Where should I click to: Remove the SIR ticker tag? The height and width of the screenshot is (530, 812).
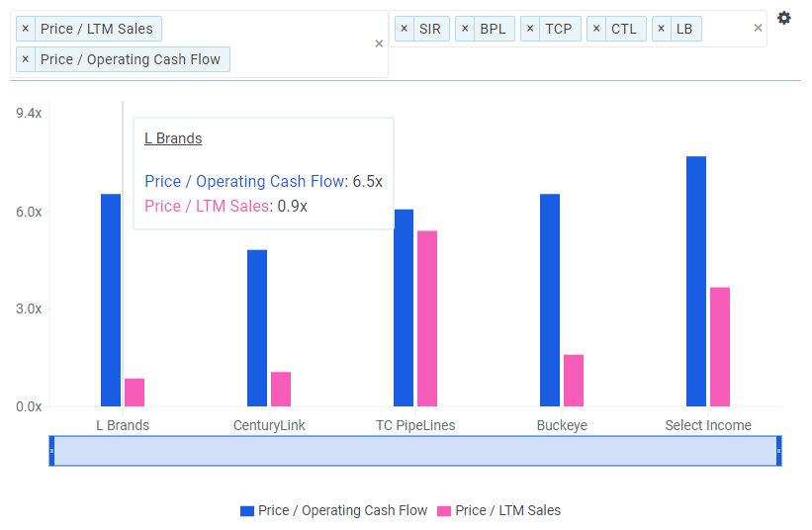(405, 29)
